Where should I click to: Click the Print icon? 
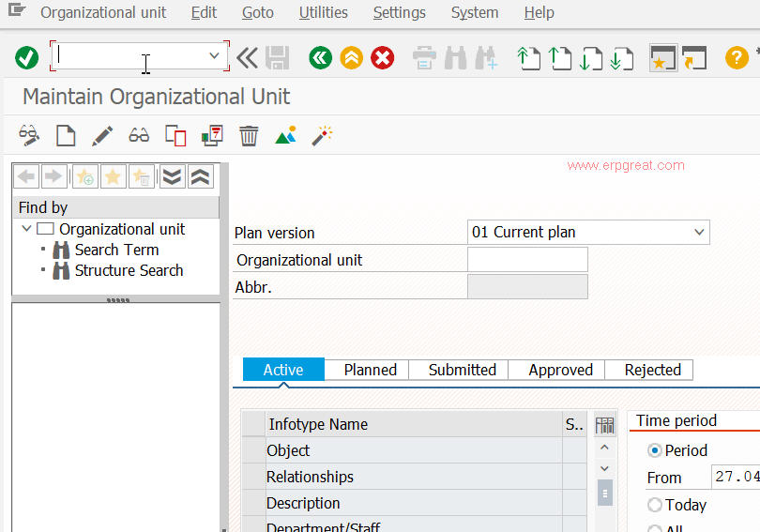point(424,58)
